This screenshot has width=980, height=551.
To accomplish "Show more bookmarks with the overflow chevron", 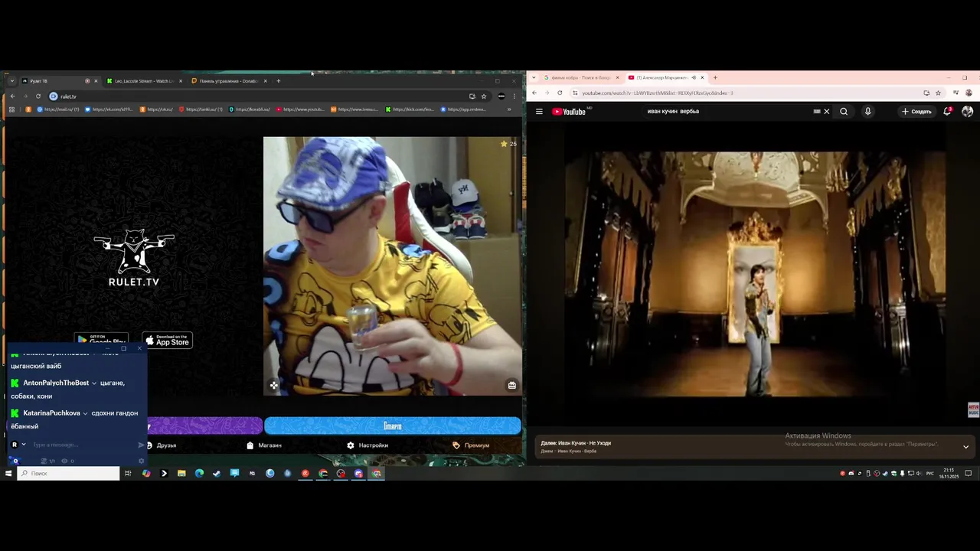I will tap(509, 109).
